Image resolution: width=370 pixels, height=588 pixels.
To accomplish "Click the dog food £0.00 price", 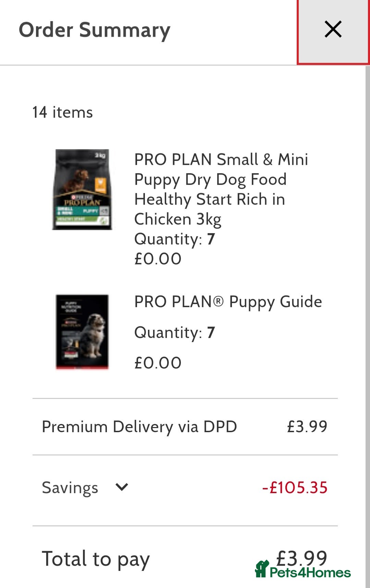I will pos(158,259).
